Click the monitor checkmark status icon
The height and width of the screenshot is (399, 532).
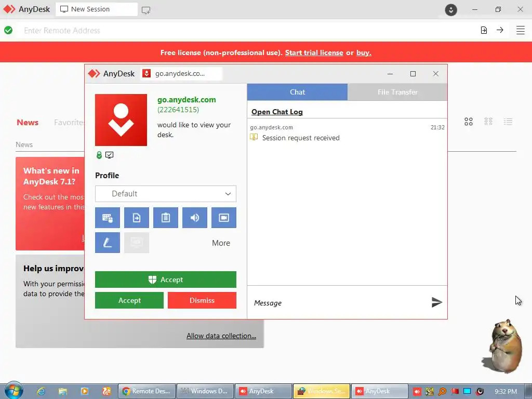click(x=109, y=155)
